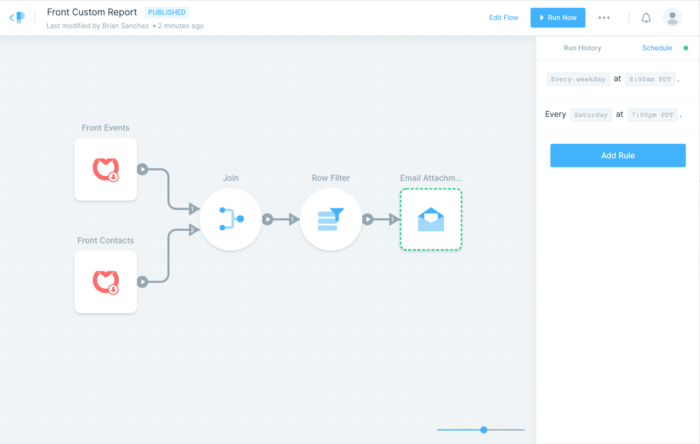
Task: Click the Join step second input arrow
Action: coord(194,230)
